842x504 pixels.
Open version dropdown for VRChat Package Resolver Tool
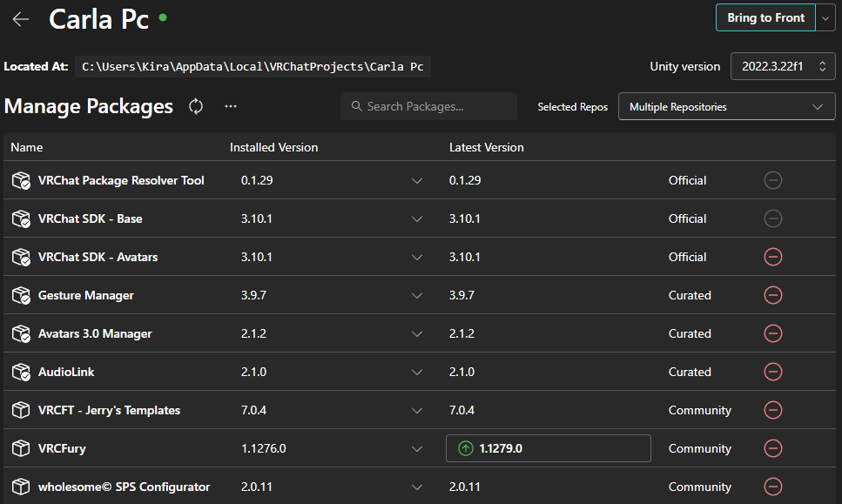[417, 180]
